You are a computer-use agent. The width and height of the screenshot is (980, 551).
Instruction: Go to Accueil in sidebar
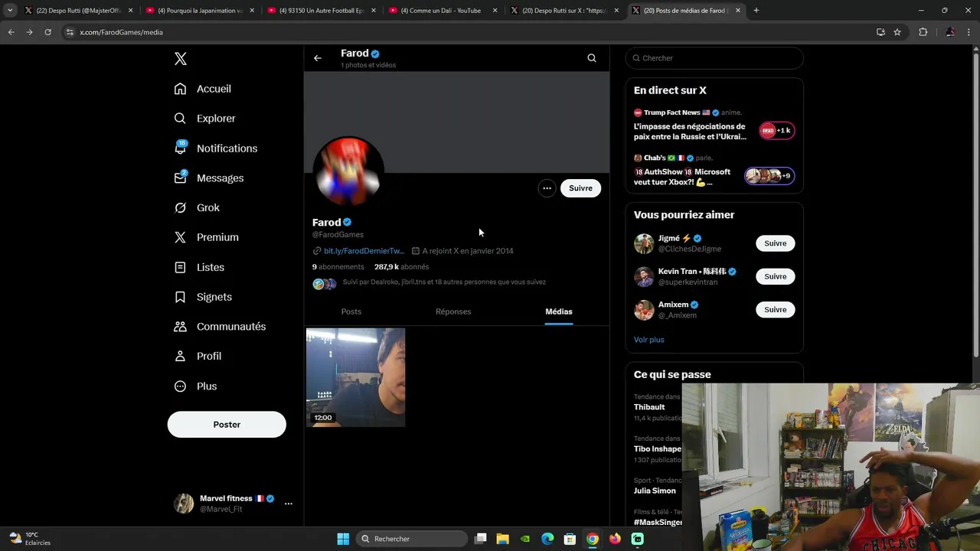click(202, 89)
